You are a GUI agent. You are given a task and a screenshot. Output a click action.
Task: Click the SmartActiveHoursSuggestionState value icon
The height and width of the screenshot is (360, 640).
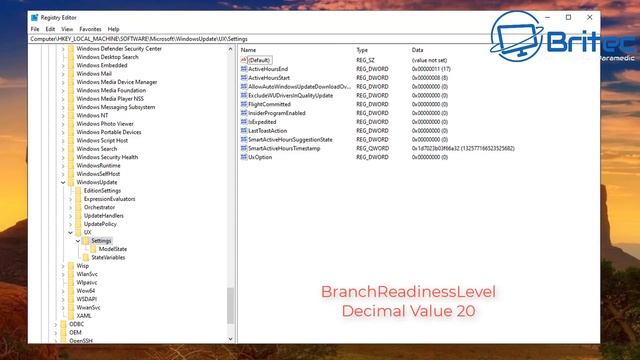coord(244,140)
